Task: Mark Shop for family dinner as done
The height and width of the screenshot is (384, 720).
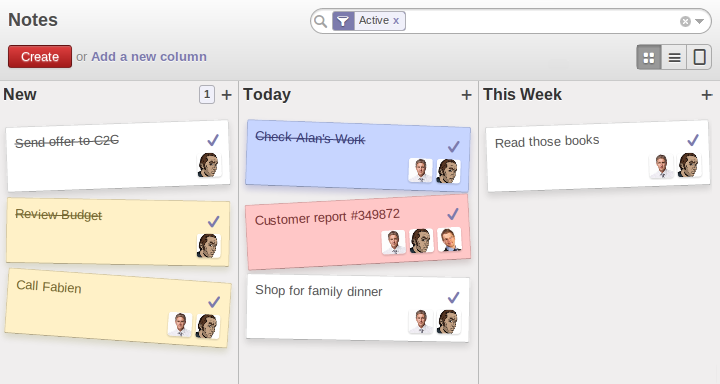Action: point(454,298)
